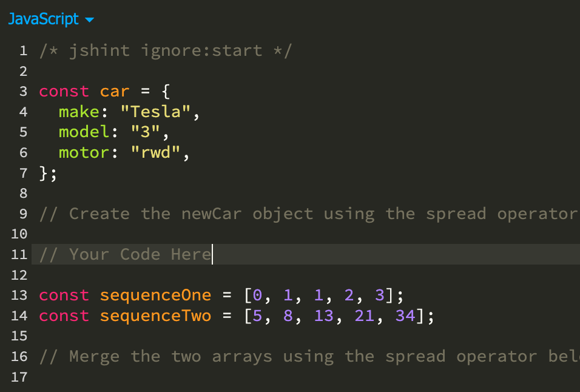
Task: Click the 'const' keyword on line 3
Action: (x=64, y=92)
